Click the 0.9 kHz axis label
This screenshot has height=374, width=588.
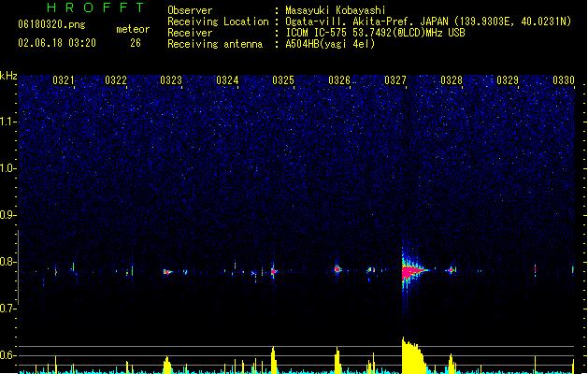(8, 215)
